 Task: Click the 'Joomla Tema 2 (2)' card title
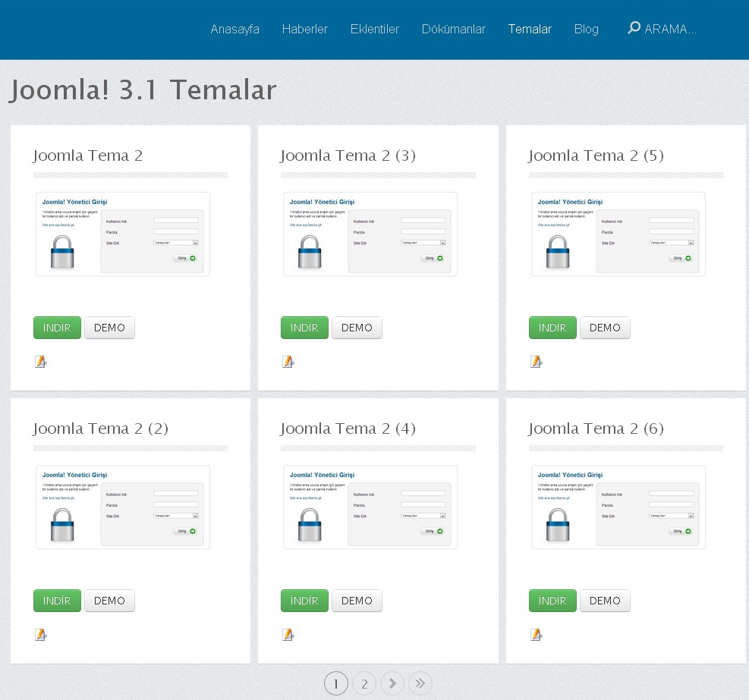pyautogui.click(x=100, y=428)
